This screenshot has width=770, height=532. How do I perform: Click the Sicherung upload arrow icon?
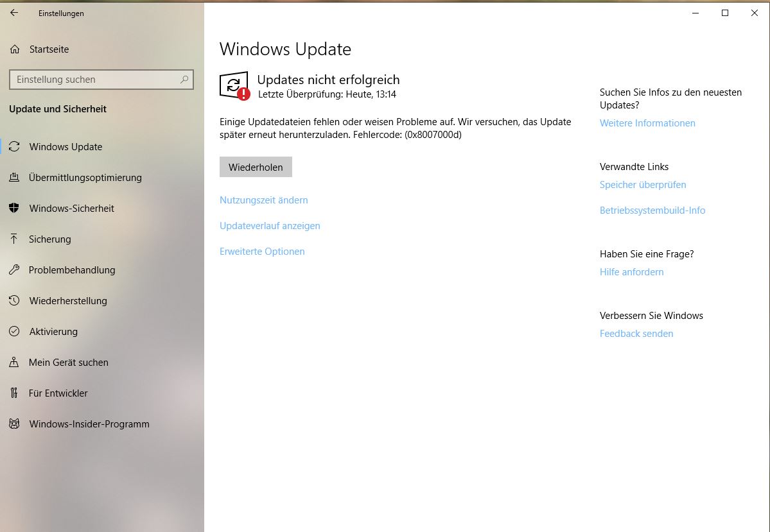coord(14,239)
